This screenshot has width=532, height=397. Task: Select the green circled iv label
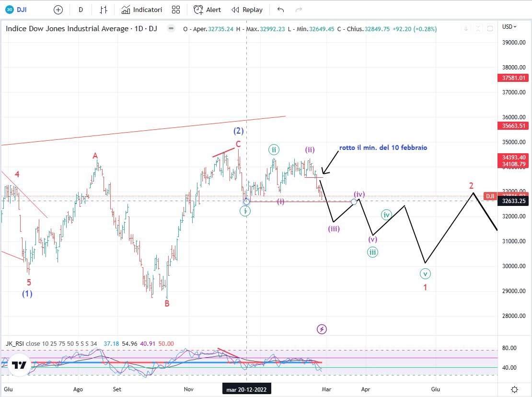coord(386,215)
